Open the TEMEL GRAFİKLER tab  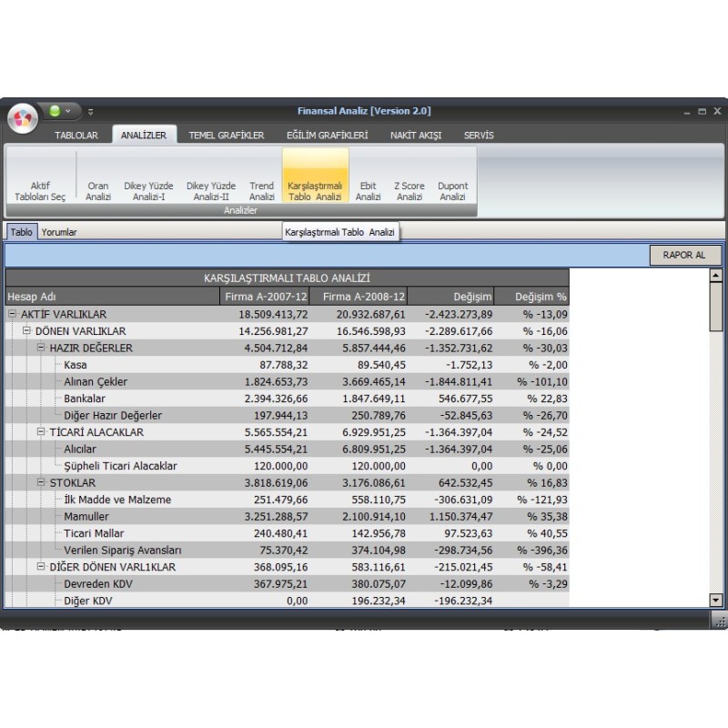click(226, 135)
